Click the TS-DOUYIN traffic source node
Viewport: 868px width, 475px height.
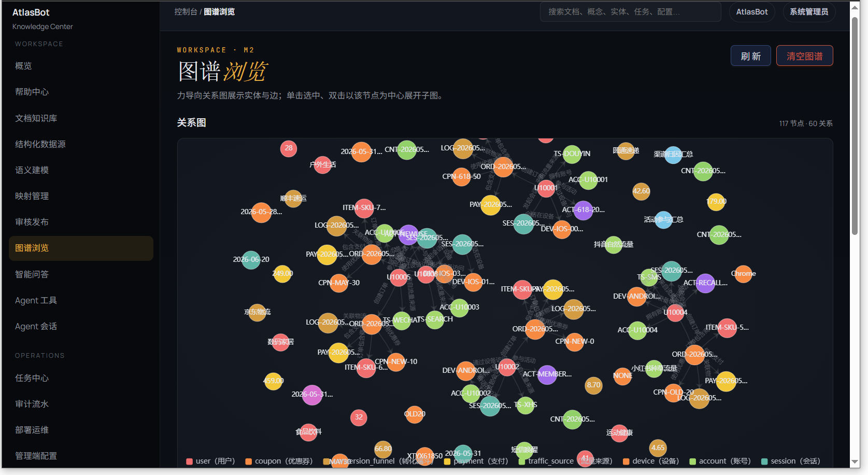coord(572,154)
